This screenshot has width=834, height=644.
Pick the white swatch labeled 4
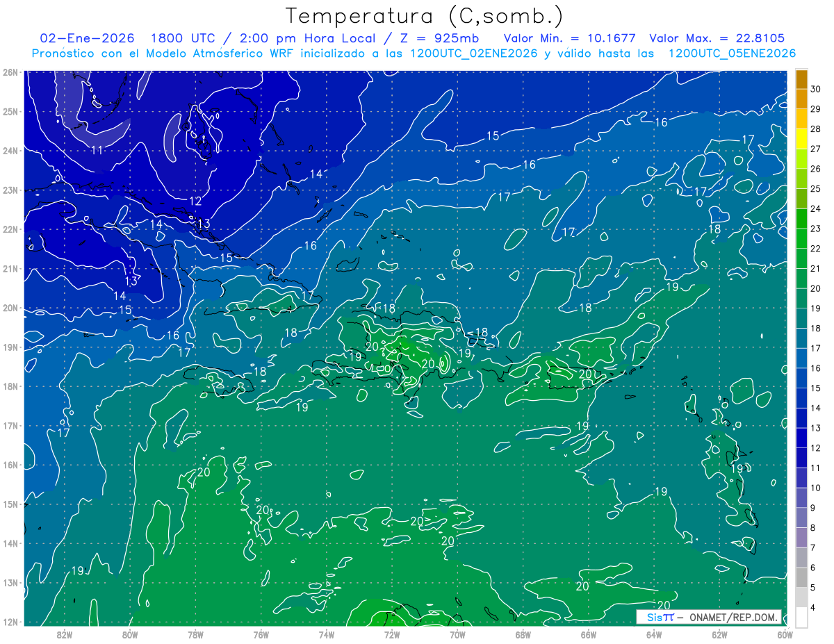coord(801,617)
